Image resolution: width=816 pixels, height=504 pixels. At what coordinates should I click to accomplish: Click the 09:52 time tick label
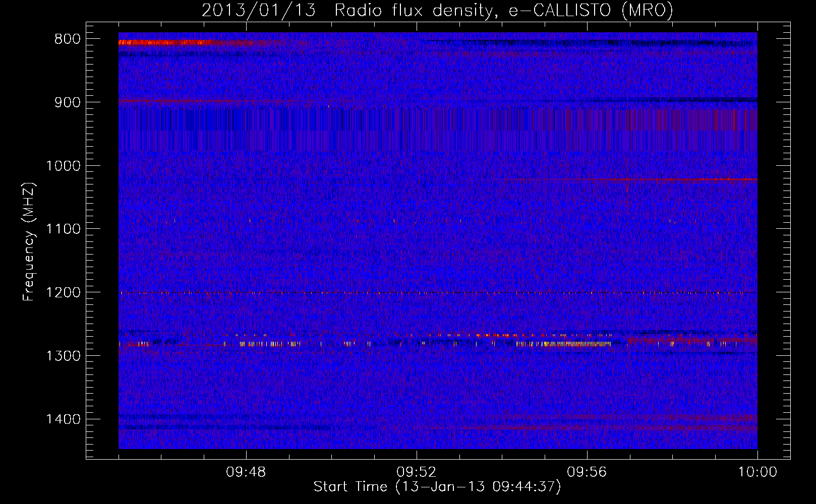pyautogui.click(x=417, y=472)
